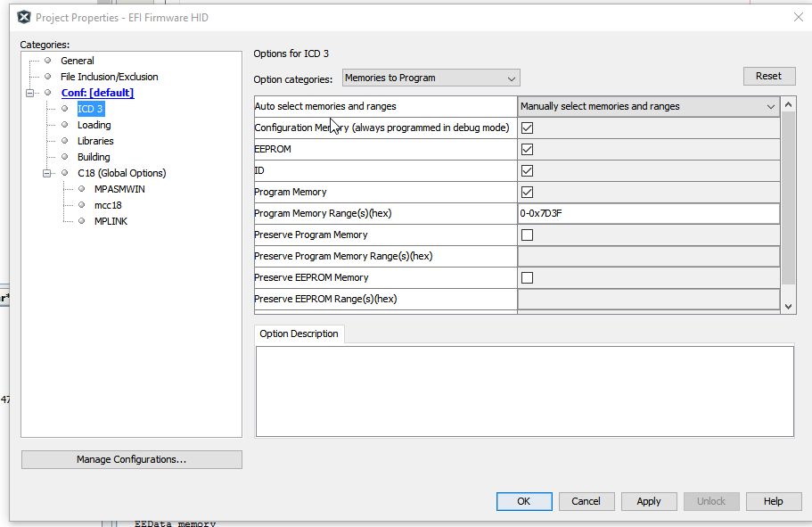
Task: Select Conf: [default] configuration node
Action: (97, 93)
